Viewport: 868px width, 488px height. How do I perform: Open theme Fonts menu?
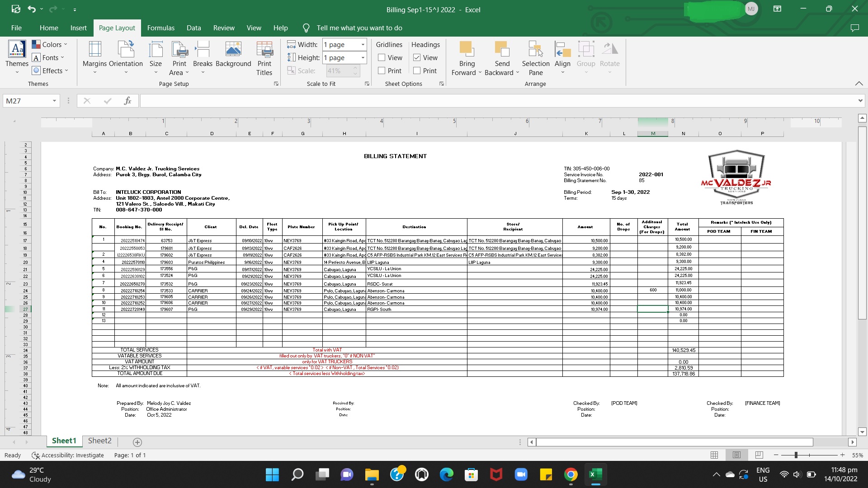(48, 57)
